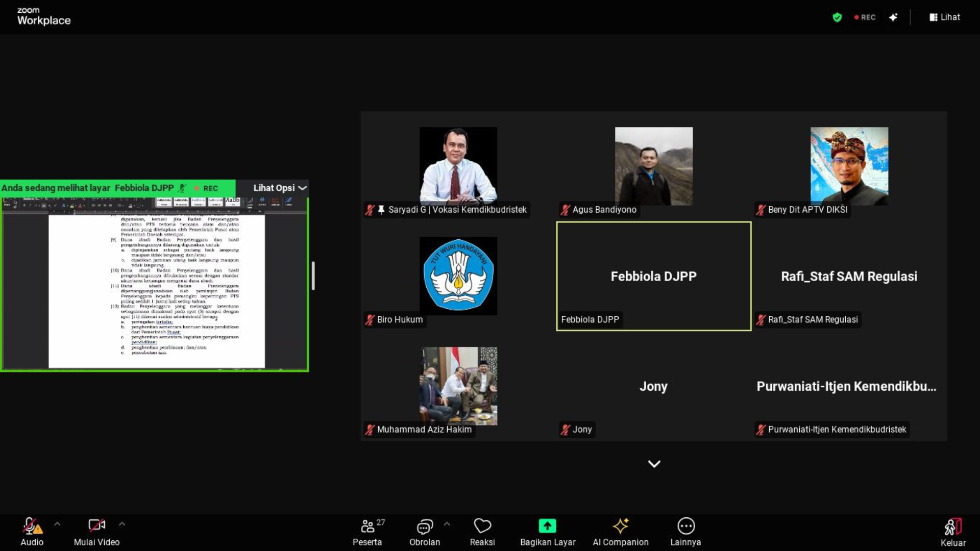The image size is (980, 551).
Task: Select Biro Hukum's Tut Wuri Handayani logo tile
Action: [x=458, y=276]
